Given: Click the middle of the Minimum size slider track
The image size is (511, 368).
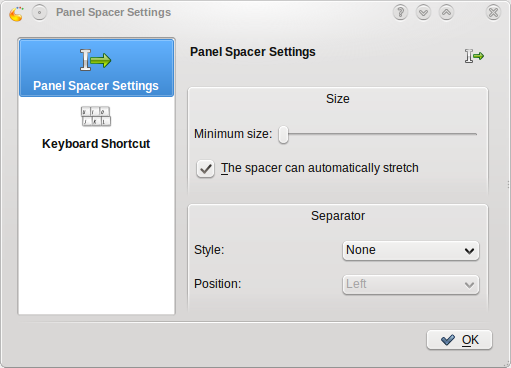Looking at the screenshot, I should [378, 134].
